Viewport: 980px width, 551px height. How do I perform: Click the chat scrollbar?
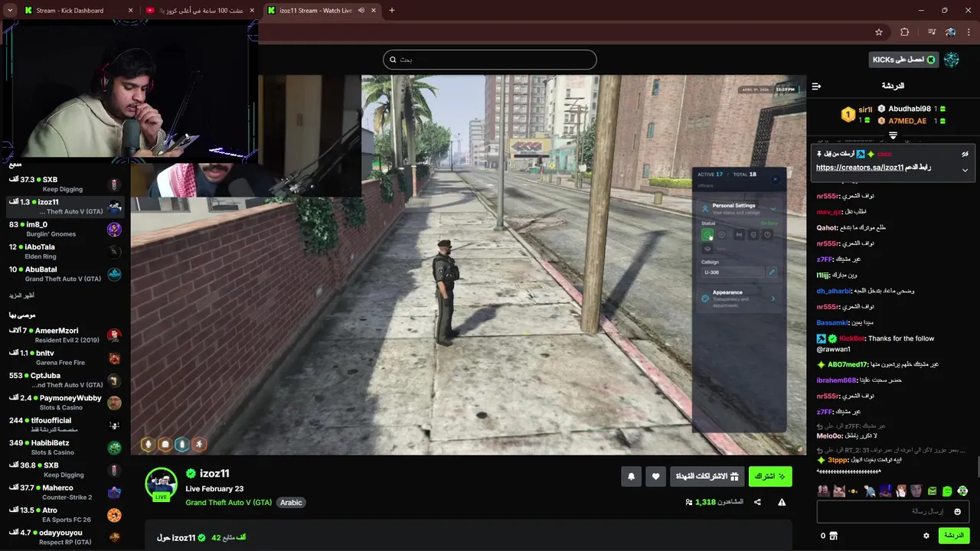click(977, 465)
